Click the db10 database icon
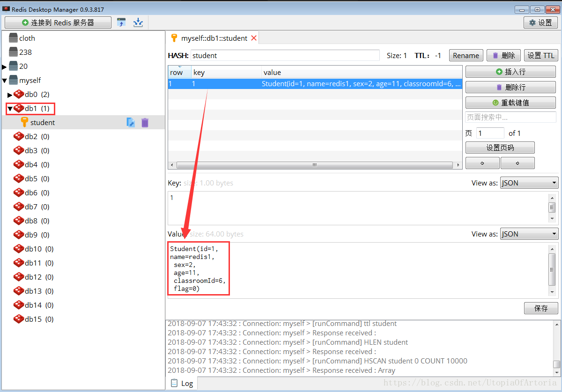The width and height of the screenshot is (562, 392). [19, 249]
